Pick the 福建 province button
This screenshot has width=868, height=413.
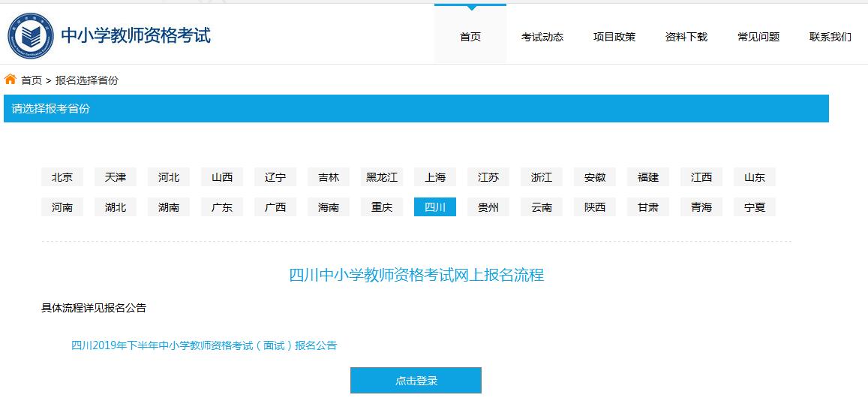pos(648,177)
